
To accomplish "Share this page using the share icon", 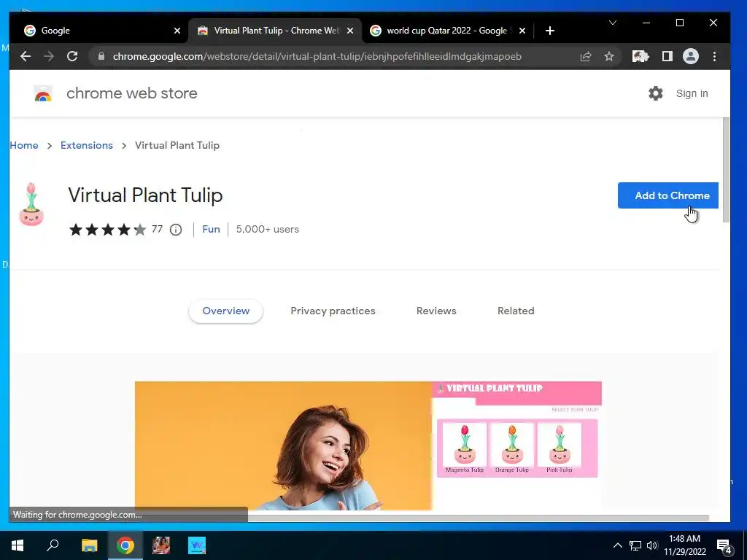I will 586,56.
